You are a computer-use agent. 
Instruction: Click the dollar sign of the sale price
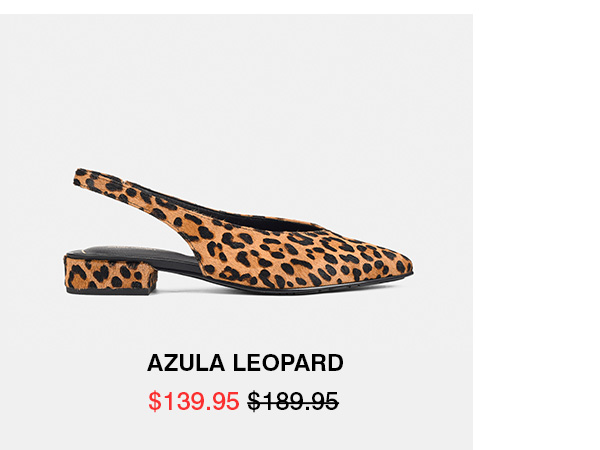[154, 401]
